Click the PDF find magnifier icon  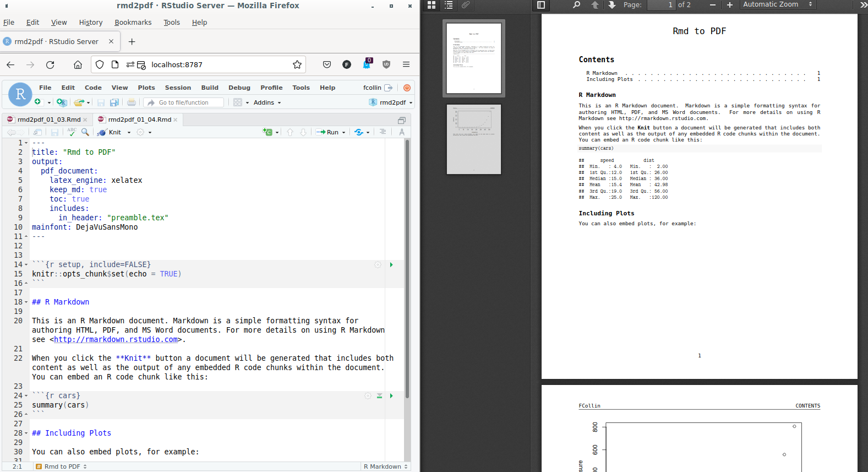(577, 5)
